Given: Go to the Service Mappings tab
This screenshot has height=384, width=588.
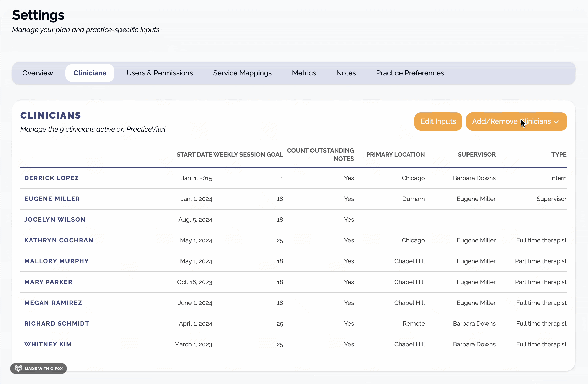Looking at the screenshot, I should (x=242, y=73).
